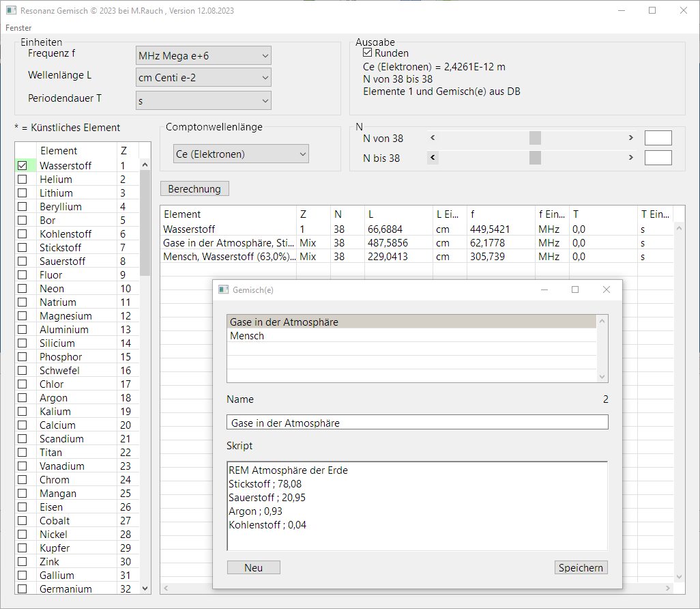The width and height of the screenshot is (700, 609).
Task: Click the Neu button in Gemisch(e) window
Action: [254, 567]
